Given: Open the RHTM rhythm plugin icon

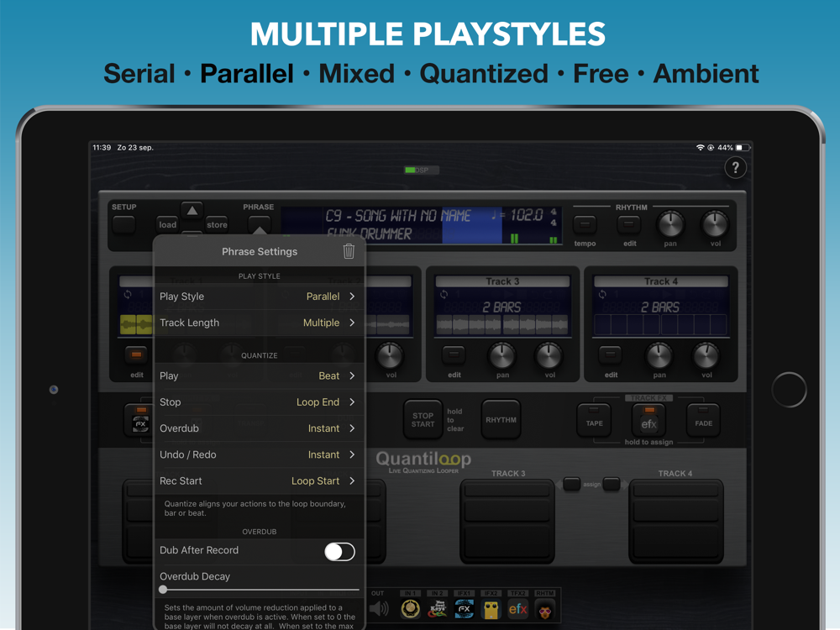Looking at the screenshot, I should coord(545,610).
